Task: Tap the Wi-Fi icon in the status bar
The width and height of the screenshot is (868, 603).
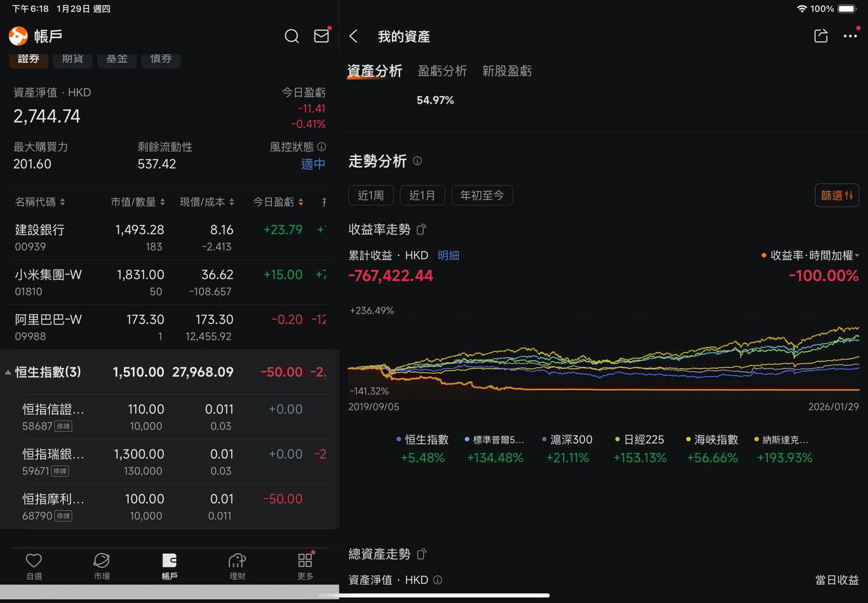Action: 802,9
